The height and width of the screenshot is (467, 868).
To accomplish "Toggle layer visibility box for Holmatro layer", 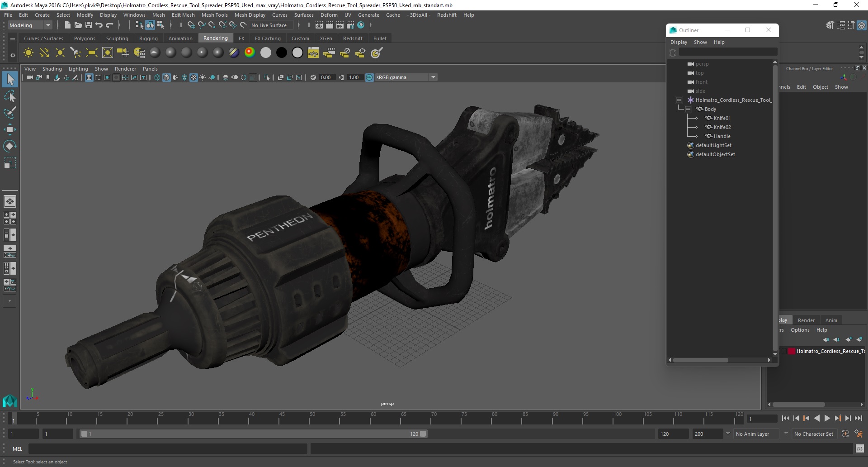I will [x=783, y=351].
